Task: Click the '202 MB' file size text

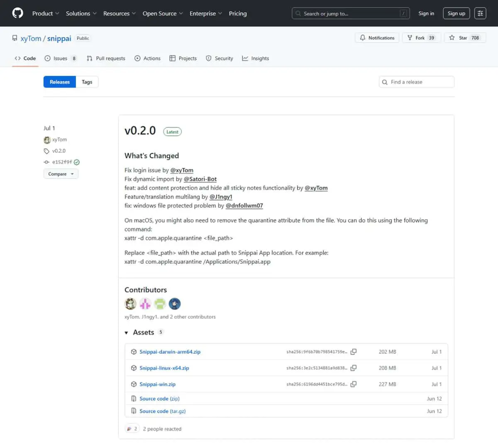Action: point(387,352)
